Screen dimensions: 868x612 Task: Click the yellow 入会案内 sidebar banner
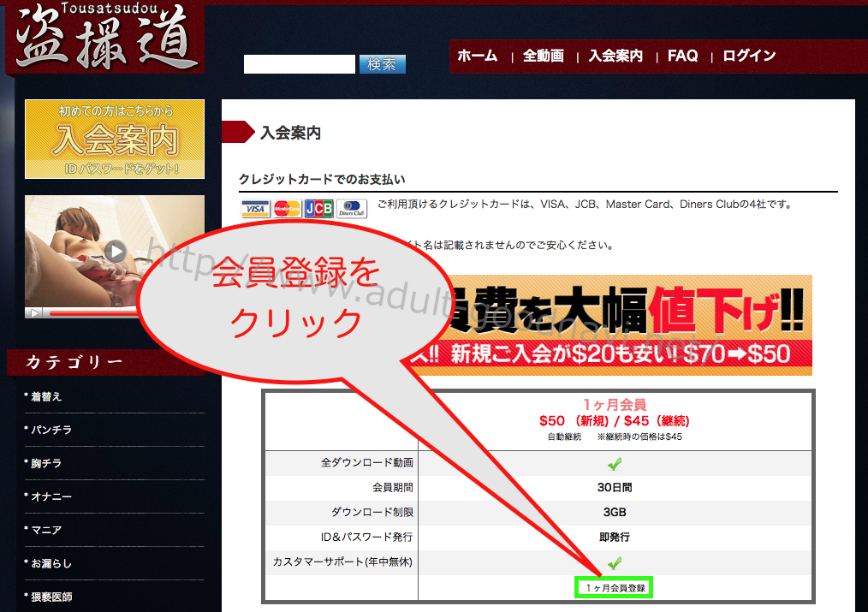click(x=115, y=139)
